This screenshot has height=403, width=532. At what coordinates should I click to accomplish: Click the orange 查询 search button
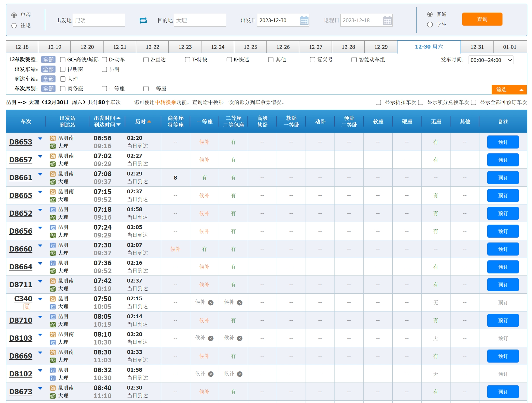coord(482,19)
